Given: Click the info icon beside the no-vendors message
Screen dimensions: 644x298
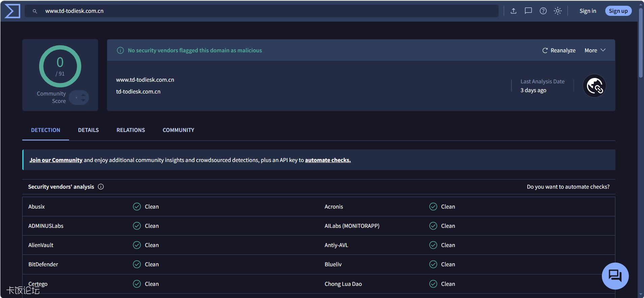Looking at the screenshot, I should coord(120,50).
